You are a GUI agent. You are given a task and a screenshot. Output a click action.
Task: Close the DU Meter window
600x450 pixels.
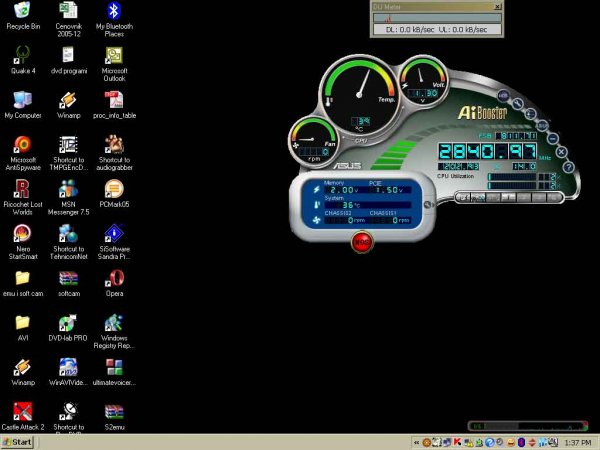click(x=497, y=7)
